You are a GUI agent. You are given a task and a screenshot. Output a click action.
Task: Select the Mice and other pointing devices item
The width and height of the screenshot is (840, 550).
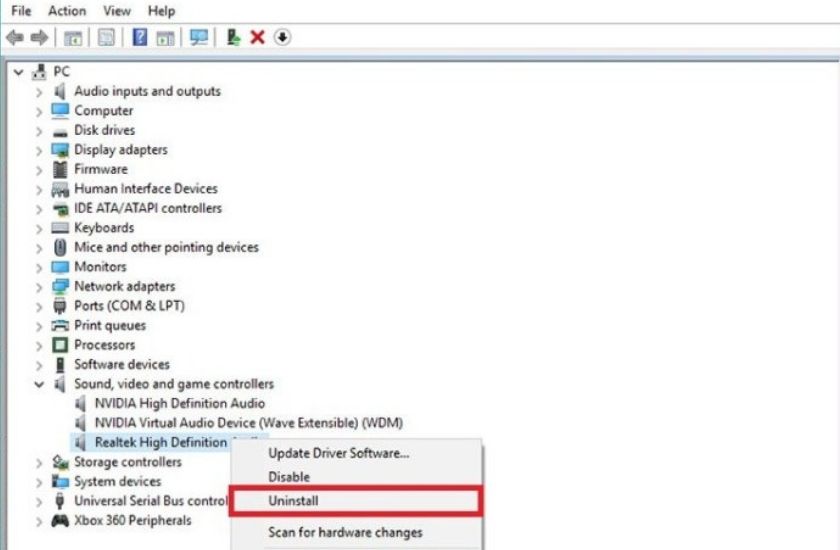(166, 248)
